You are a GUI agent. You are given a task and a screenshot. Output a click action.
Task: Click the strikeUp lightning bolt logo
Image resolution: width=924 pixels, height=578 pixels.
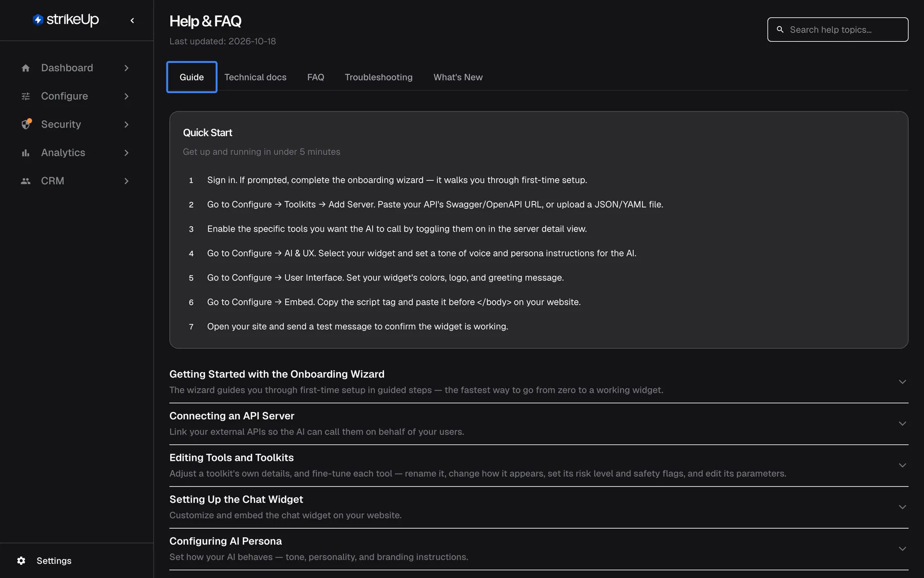(x=38, y=20)
